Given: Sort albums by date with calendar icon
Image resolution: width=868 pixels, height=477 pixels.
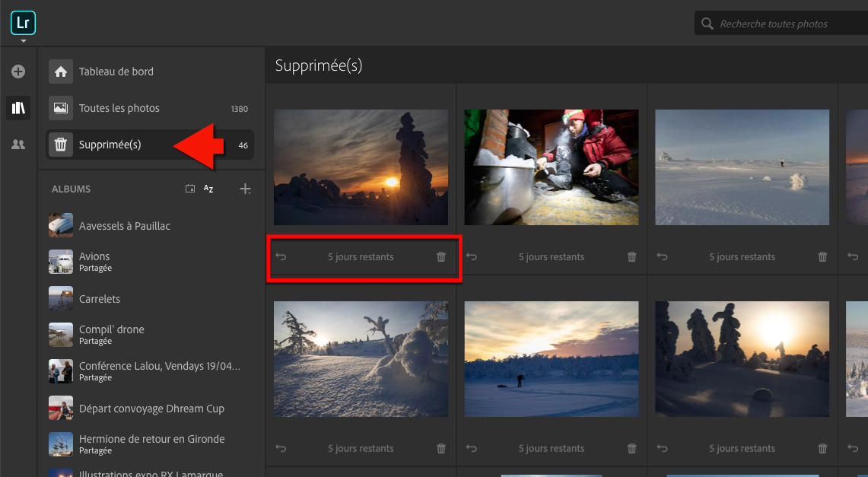Looking at the screenshot, I should (190, 189).
